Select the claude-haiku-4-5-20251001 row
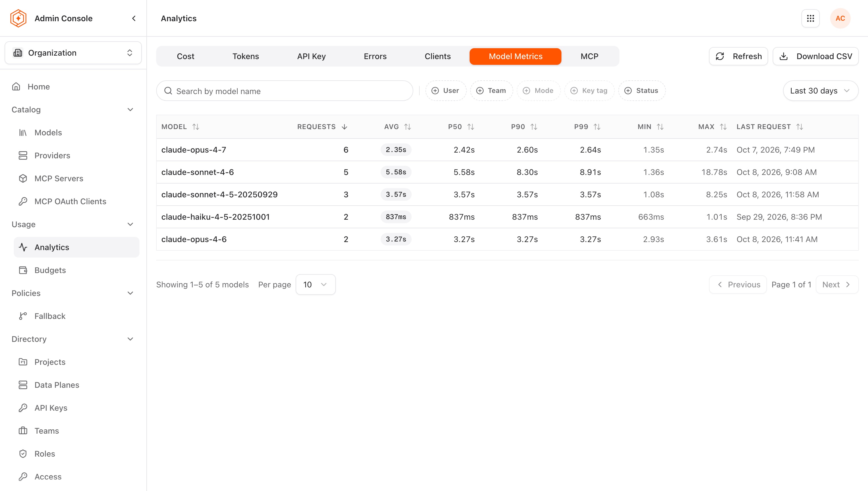The height and width of the screenshot is (491, 868). (x=507, y=217)
